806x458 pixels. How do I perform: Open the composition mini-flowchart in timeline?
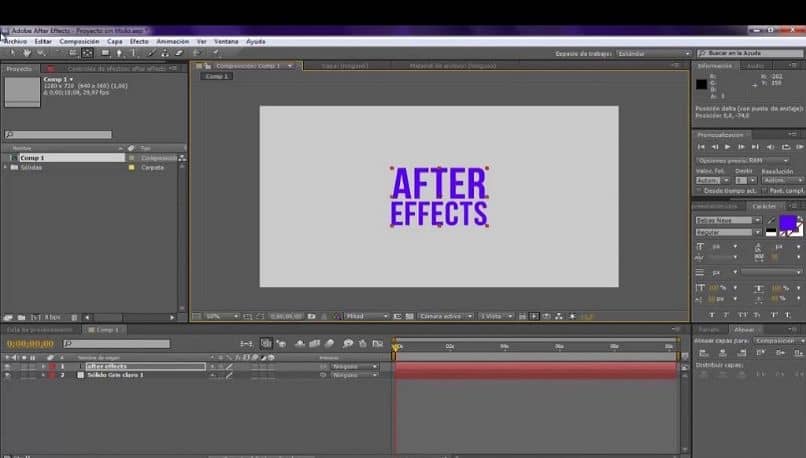[x=246, y=343]
